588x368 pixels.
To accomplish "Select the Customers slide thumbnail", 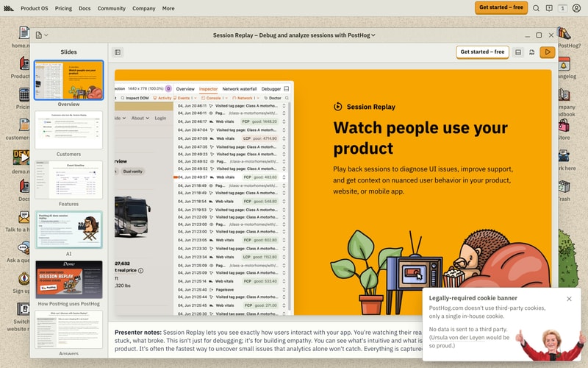I will (x=68, y=130).
